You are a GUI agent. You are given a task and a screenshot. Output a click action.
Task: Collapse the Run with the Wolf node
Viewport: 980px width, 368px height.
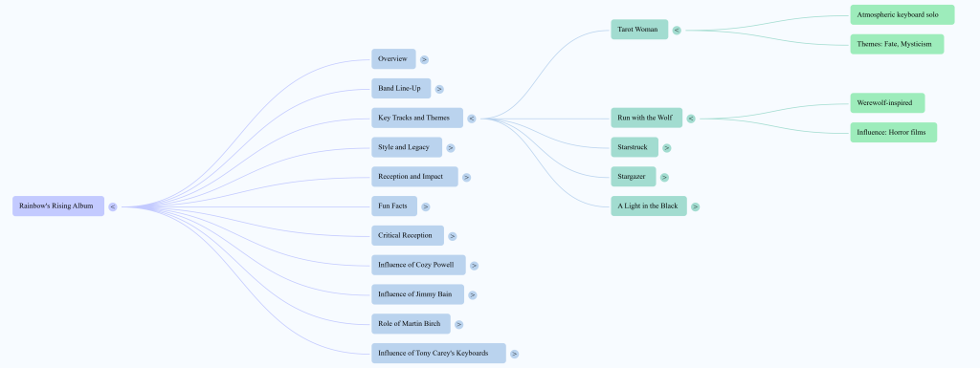691,119
